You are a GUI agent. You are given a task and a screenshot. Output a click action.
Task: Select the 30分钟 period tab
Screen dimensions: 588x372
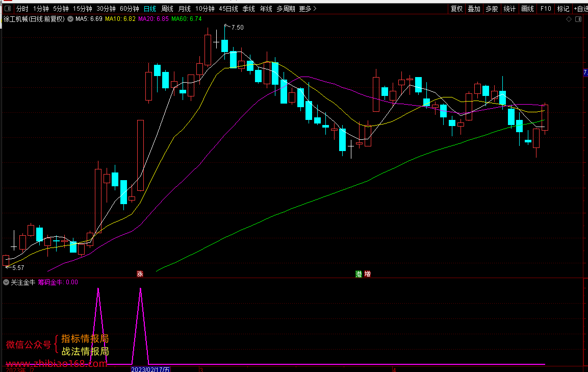click(x=106, y=9)
